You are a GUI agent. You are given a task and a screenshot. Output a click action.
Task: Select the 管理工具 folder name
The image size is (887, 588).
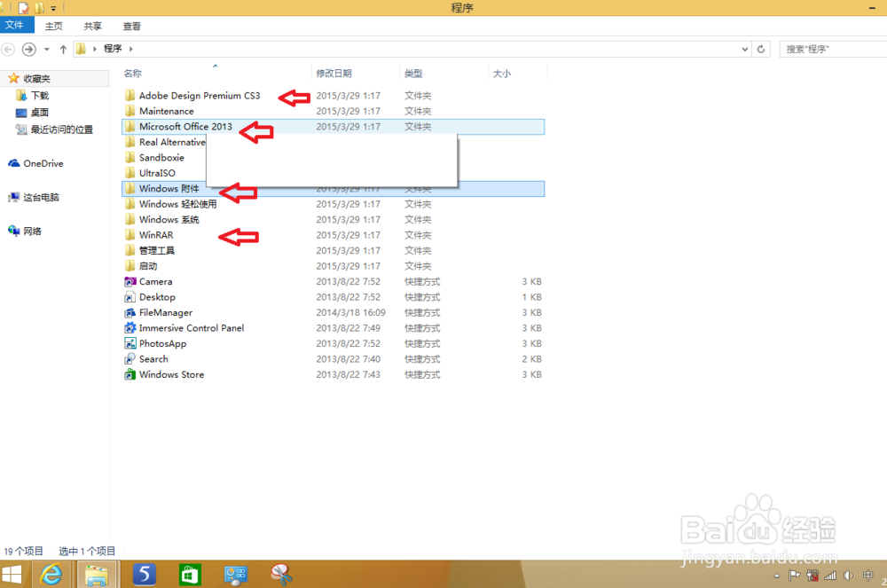coord(157,250)
